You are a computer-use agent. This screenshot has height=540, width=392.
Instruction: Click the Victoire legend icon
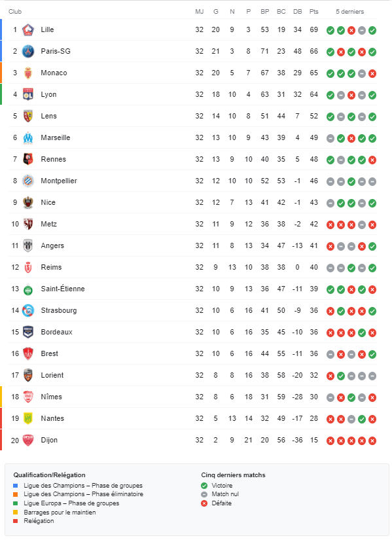(x=204, y=486)
